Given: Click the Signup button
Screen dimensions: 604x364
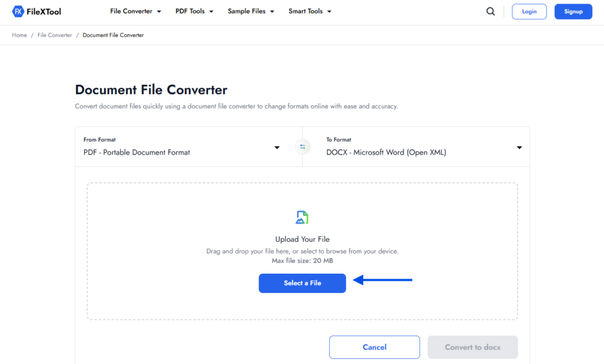Looking at the screenshot, I should pyautogui.click(x=573, y=11).
